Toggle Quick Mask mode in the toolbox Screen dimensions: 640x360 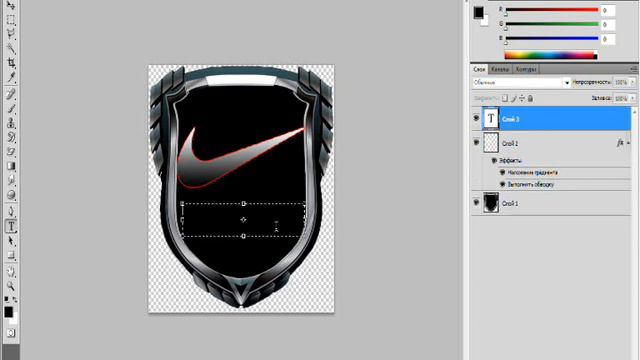coord(11,333)
